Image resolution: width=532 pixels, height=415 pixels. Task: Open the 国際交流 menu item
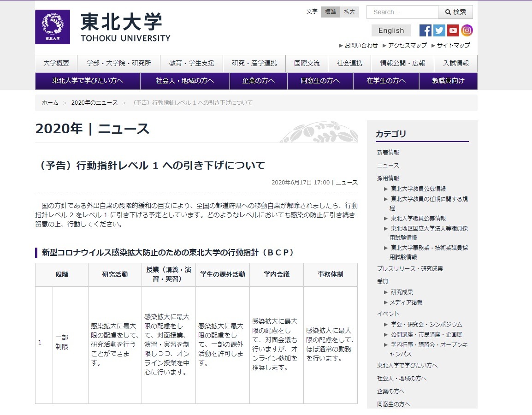307,64
